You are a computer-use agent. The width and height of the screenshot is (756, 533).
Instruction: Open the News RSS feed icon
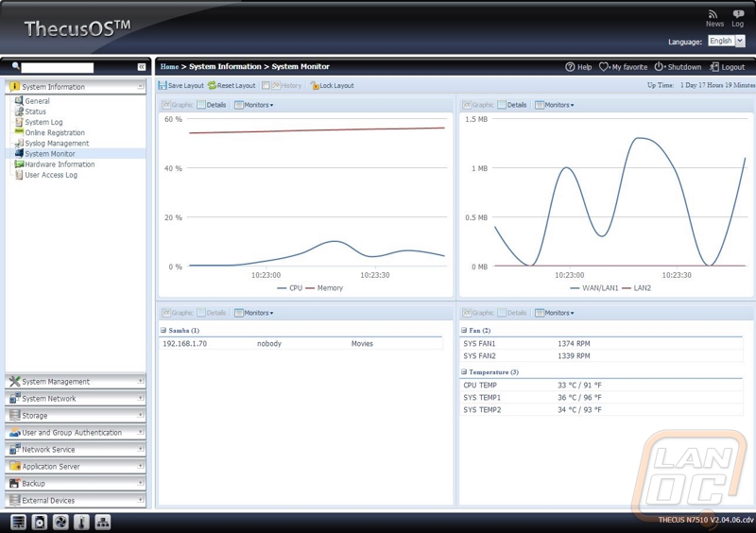(x=713, y=14)
